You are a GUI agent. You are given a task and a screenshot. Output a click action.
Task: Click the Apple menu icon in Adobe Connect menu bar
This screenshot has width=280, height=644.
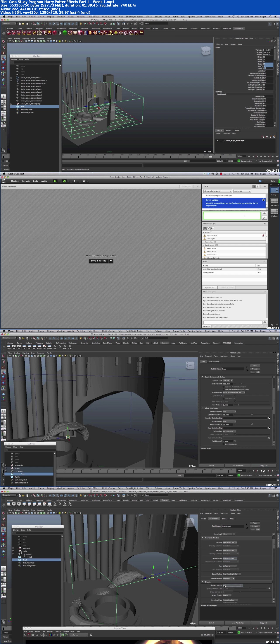coord(4,174)
